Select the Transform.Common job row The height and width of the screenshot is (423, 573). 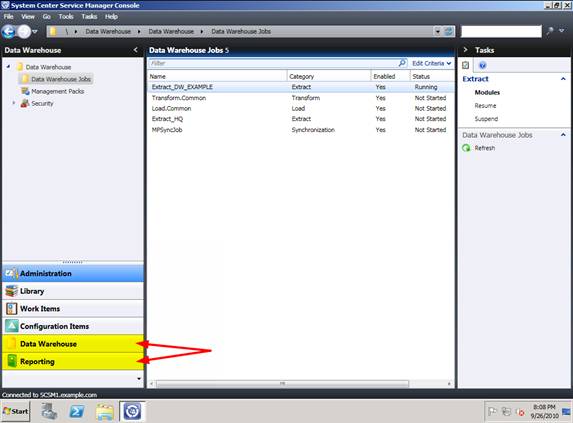[301, 98]
